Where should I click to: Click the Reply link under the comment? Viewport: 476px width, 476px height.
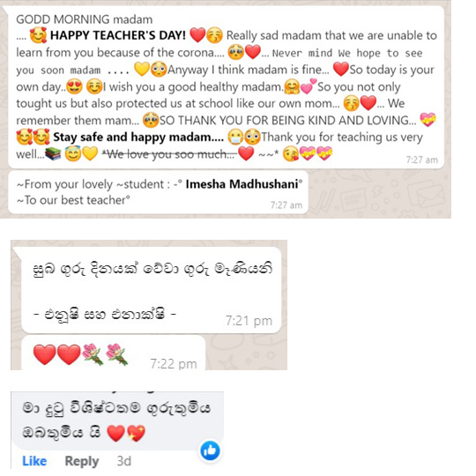pyautogui.click(x=82, y=461)
